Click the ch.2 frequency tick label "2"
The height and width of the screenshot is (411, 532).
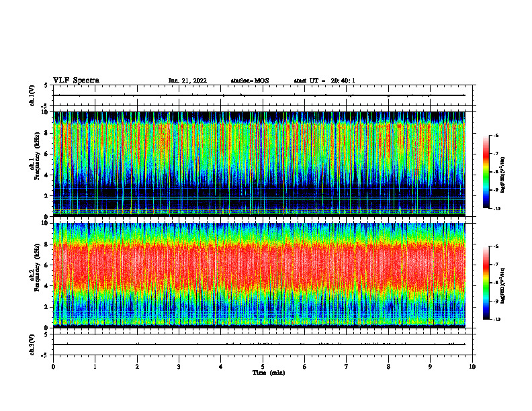(x=47, y=307)
